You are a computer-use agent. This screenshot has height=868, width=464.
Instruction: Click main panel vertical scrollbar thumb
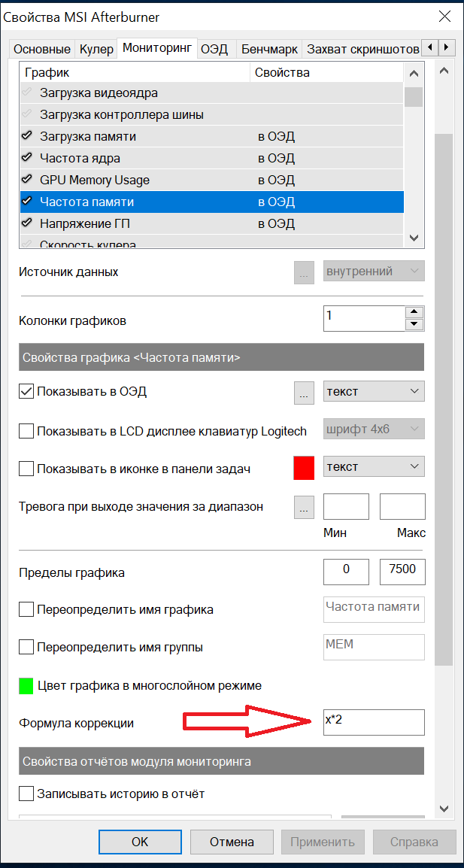point(443,399)
